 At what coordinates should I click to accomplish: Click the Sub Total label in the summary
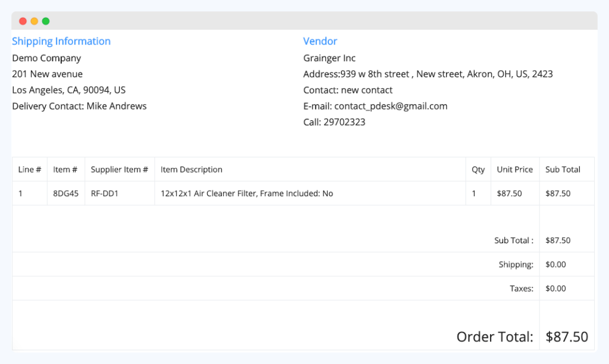pos(511,240)
